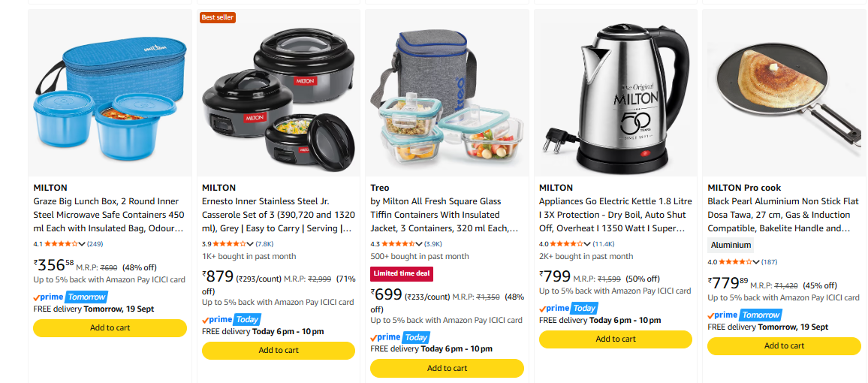Click the Prime Tomorrow badge under Graze Lunch Box
868x383 pixels.
tap(71, 297)
